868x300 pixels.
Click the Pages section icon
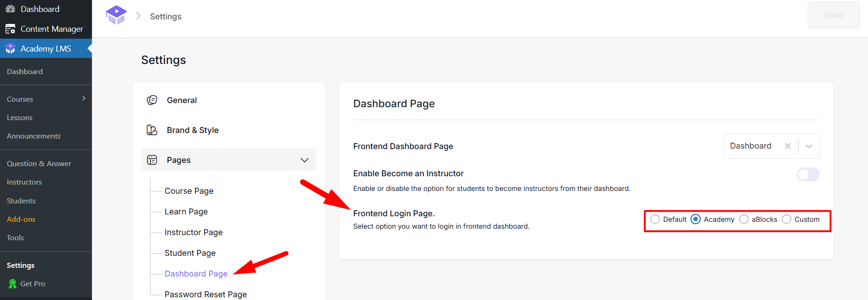pyautogui.click(x=152, y=160)
